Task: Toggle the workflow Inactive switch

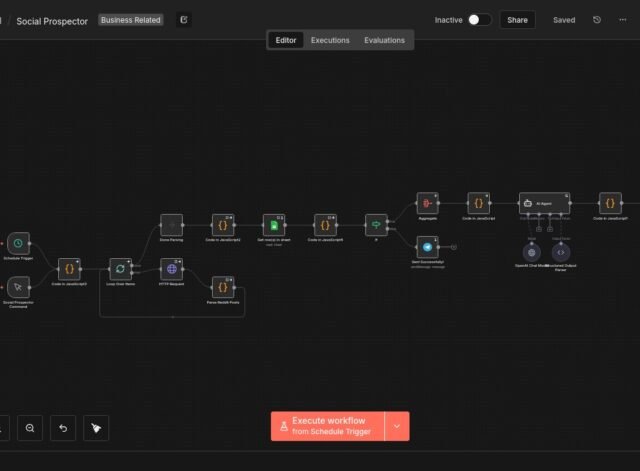Action: click(480, 20)
